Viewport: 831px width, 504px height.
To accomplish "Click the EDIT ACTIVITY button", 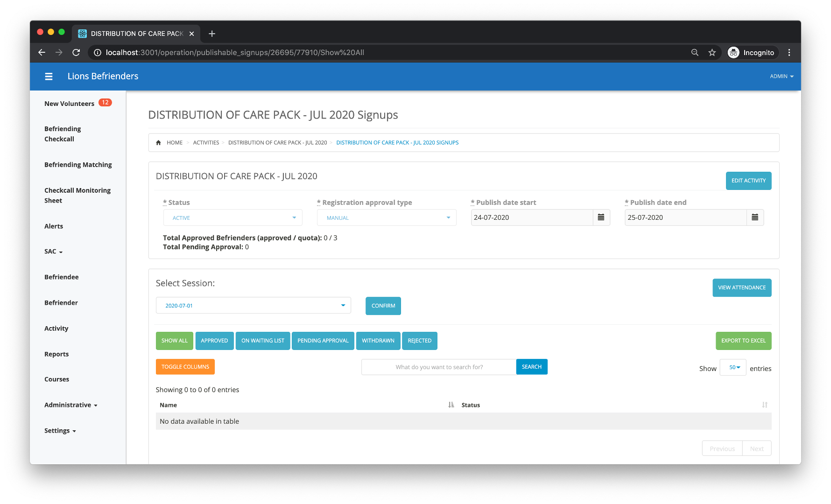I will (748, 181).
